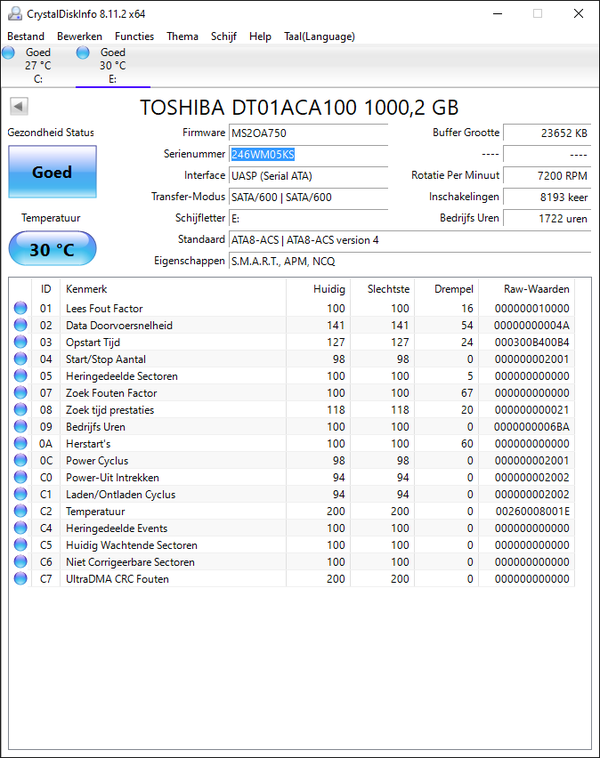Click the Firmware value field
600x758 pixels.
tap(307, 133)
